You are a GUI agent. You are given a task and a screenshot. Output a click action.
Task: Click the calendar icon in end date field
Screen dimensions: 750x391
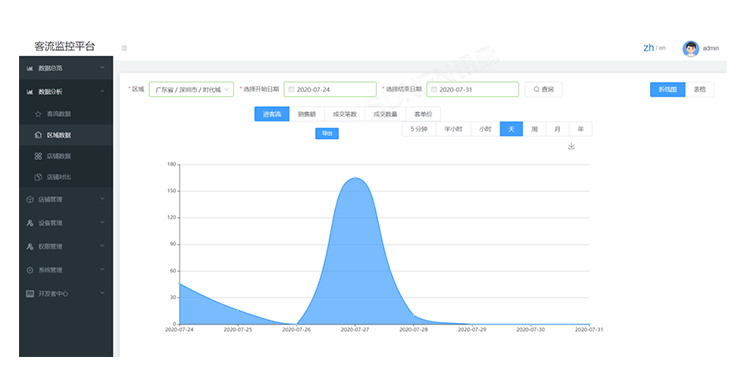point(434,89)
